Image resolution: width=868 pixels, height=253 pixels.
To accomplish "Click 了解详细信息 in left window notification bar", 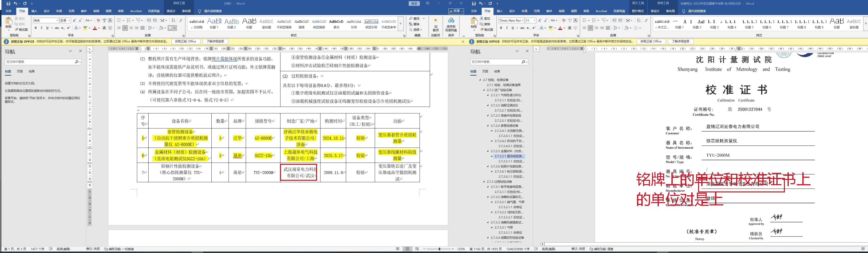I will point(215,41).
